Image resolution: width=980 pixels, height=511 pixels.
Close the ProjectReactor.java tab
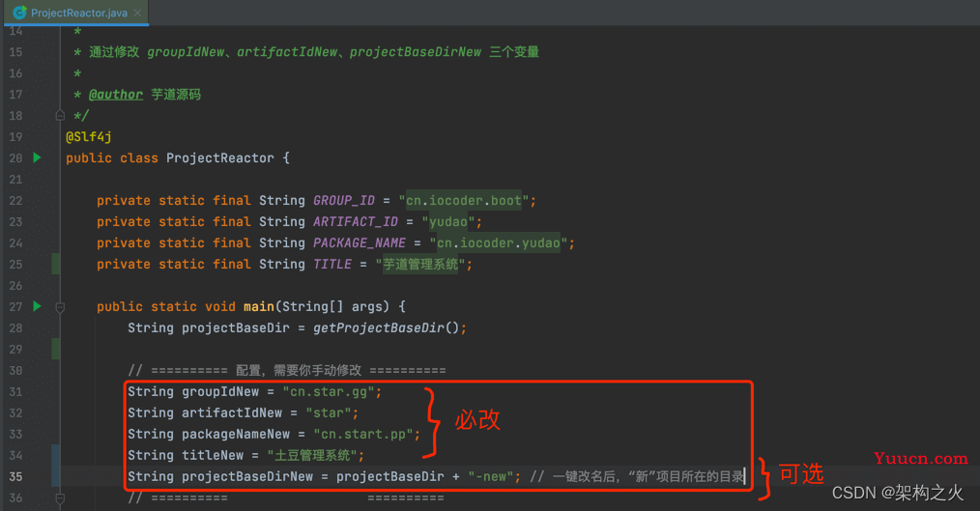pyautogui.click(x=137, y=13)
